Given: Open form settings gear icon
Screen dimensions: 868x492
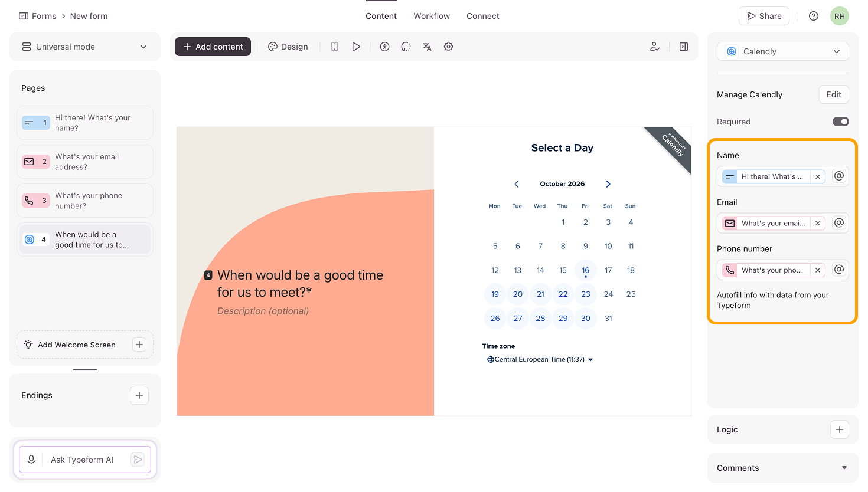Looking at the screenshot, I should coord(449,47).
